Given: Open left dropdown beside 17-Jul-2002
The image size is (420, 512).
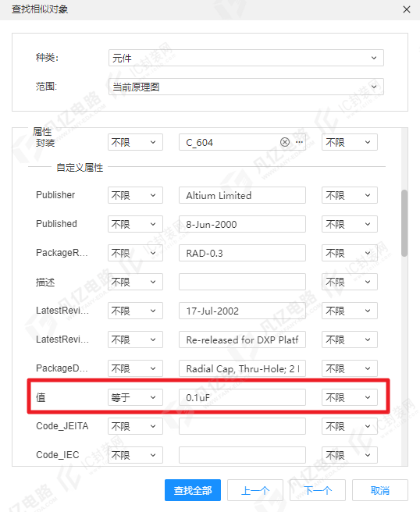Looking at the screenshot, I should point(135,311).
